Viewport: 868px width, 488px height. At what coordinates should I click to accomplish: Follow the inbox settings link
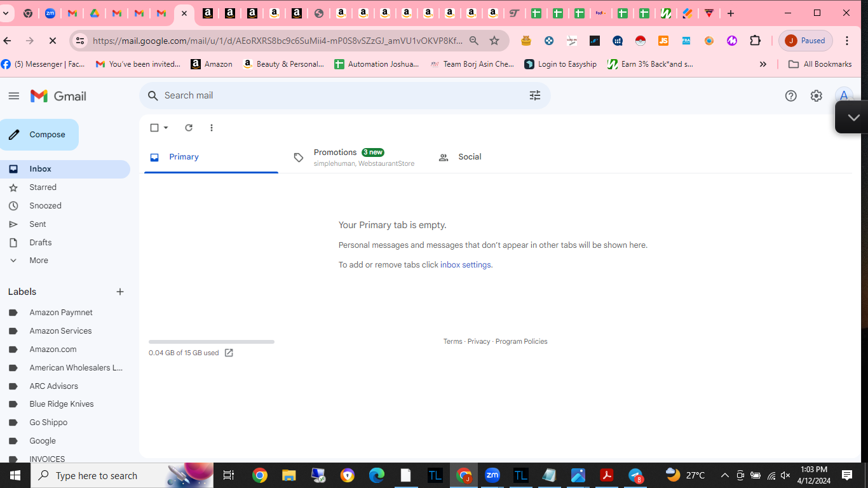466,265
